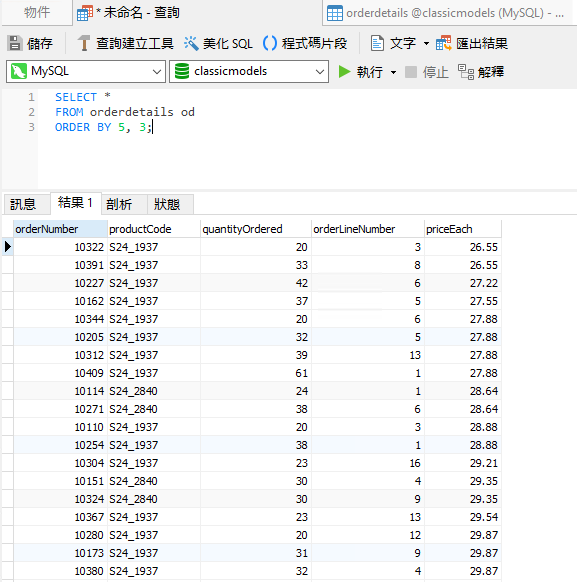Select quantity cell 31 of order 10173
The width and height of the screenshot is (577, 582).
coord(256,553)
